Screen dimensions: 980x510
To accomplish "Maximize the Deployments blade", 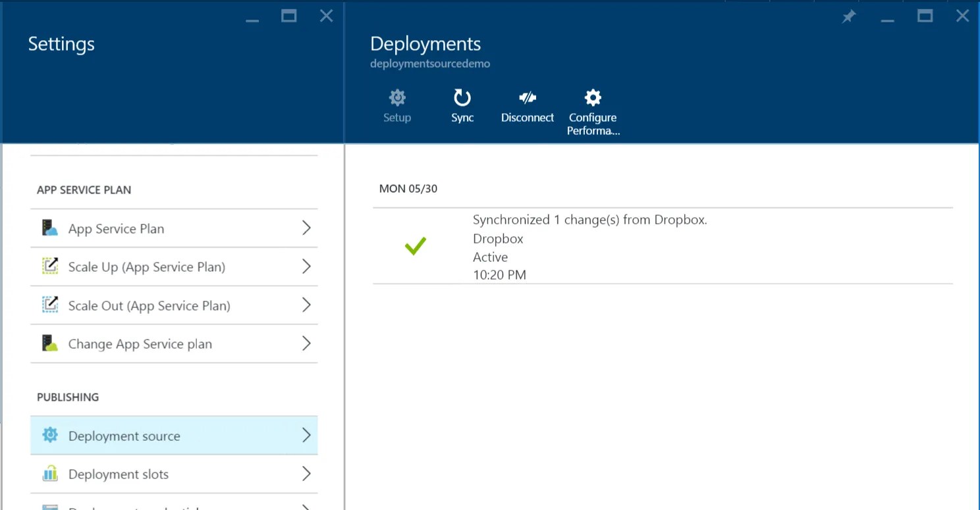I will 925,16.
